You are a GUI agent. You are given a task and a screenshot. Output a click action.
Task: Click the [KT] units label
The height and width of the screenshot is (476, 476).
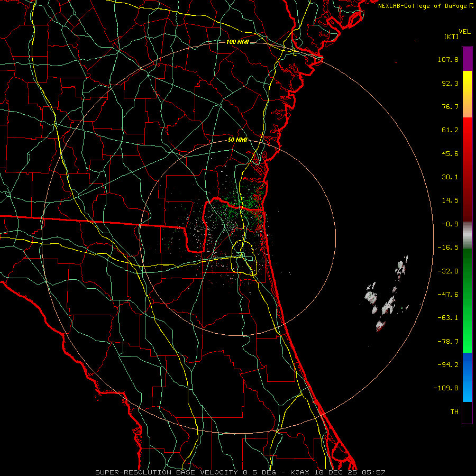[x=451, y=36]
